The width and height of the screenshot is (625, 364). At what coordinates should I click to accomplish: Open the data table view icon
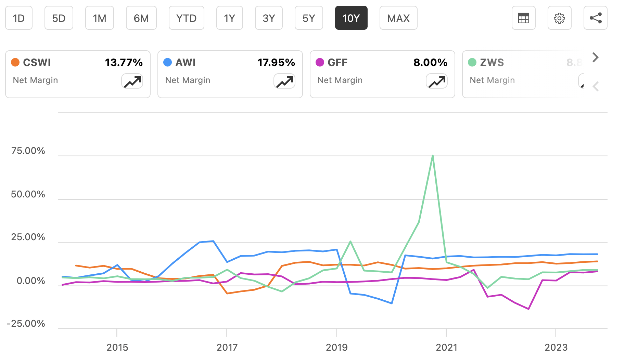tap(523, 18)
